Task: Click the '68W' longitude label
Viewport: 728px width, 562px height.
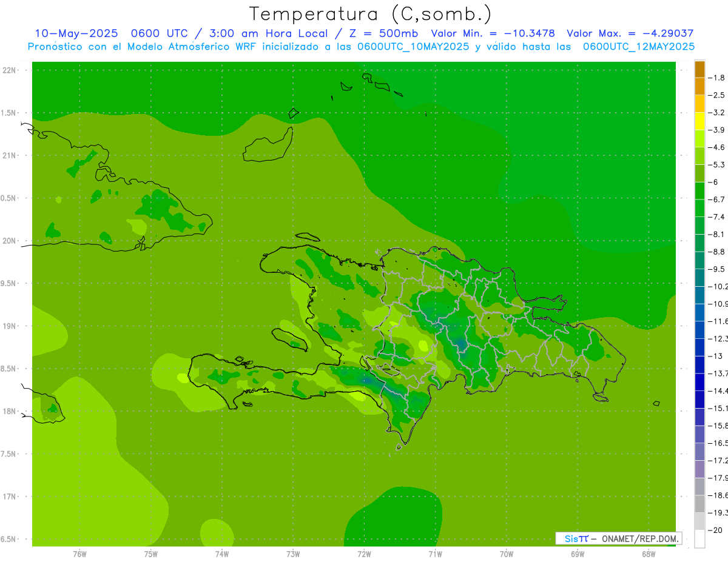Action: click(649, 554)
